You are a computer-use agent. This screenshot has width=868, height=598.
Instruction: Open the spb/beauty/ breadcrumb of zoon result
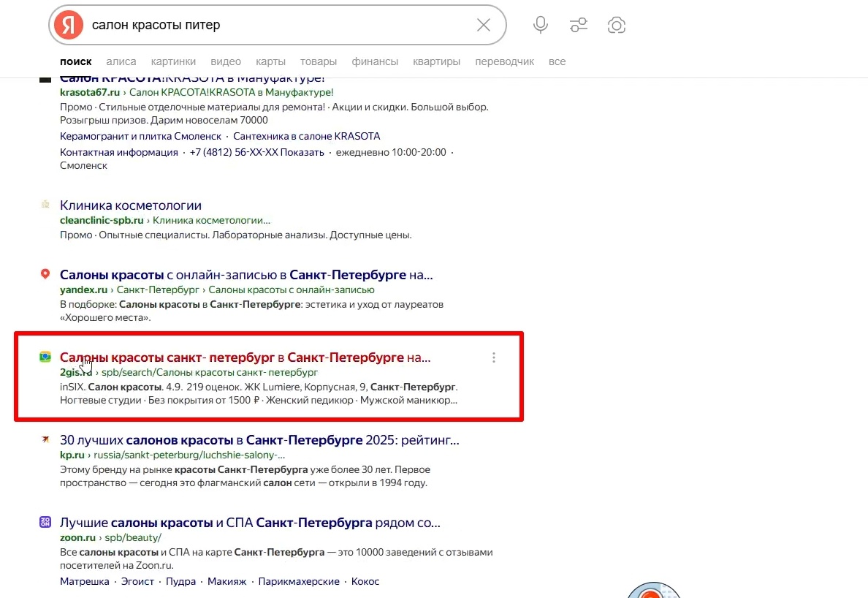coord(134,537)
